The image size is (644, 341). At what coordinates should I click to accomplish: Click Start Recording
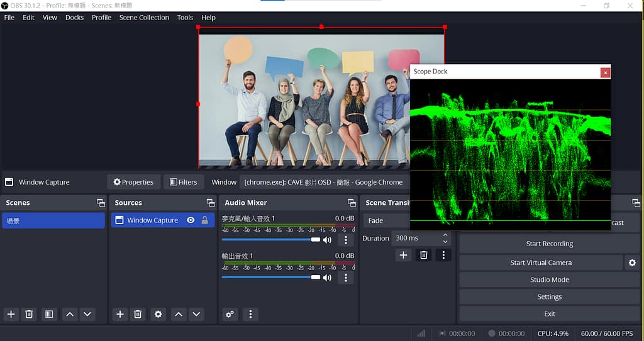[550, 244]
